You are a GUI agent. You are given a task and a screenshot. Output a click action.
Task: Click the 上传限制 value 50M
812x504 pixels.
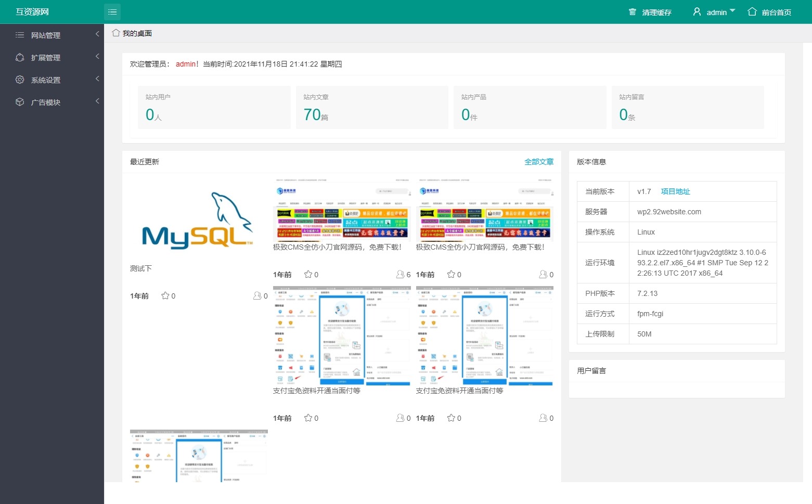click(644, 334)
